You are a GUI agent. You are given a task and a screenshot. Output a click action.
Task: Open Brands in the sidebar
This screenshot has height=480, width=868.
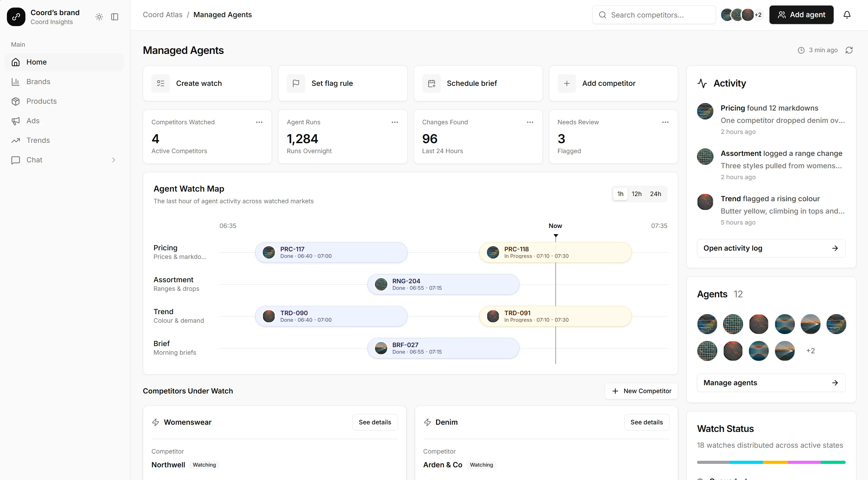tap(65, 82)
